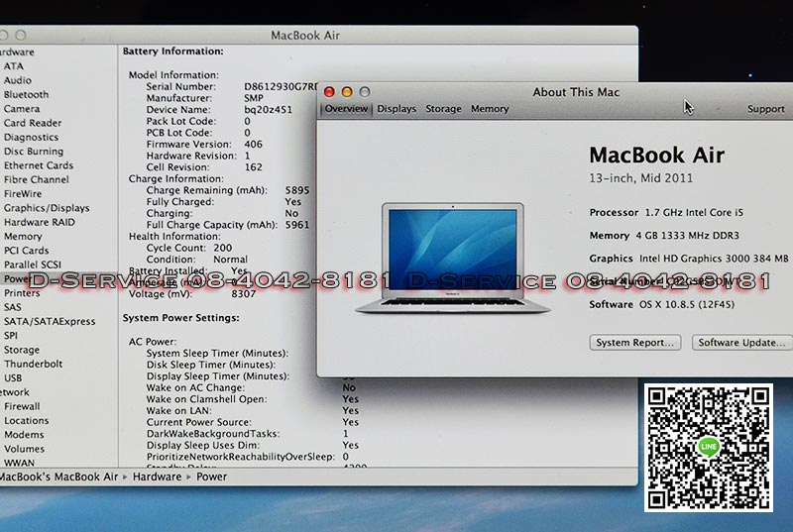
Task: Click Power in the bottom path bar
Action: pyautogui.click(x=211, y=477)
